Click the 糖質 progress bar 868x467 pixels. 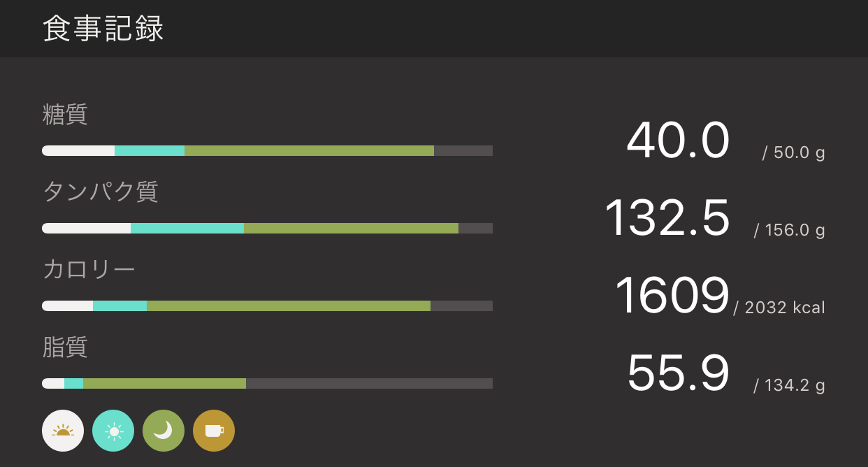[x=267, y=150]
